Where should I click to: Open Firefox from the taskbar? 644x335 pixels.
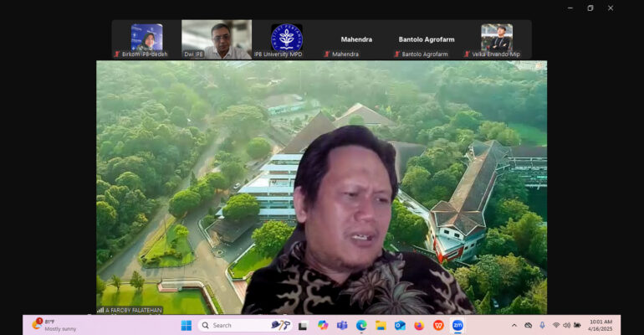pyautogui.click(x=419, y=325)
